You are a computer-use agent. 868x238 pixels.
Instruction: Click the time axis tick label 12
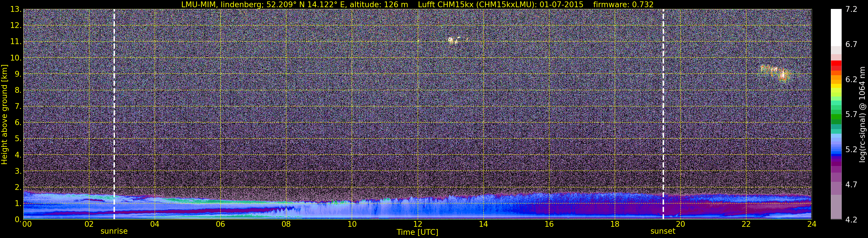[x=417, y=224]
